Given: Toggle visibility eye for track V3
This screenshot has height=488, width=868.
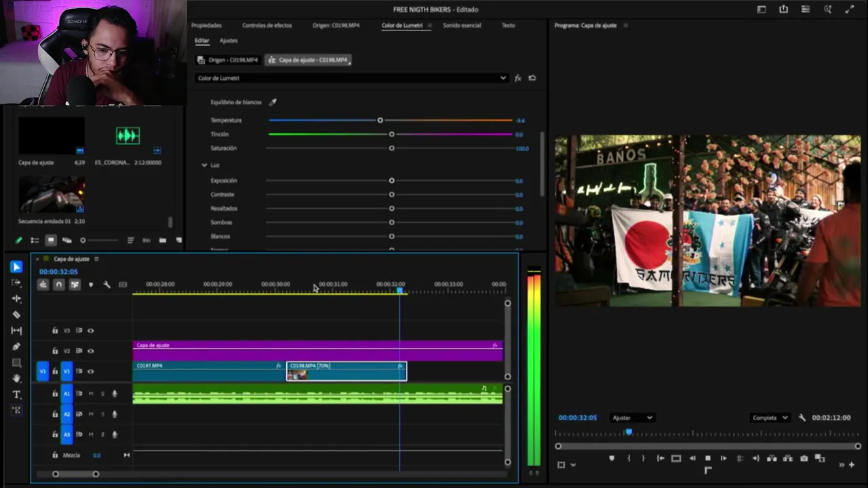Looking at the screenshot, I should [91, 331].
